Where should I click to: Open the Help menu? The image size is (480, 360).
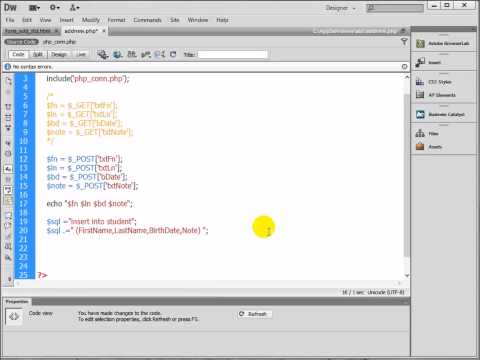point(222,20)
